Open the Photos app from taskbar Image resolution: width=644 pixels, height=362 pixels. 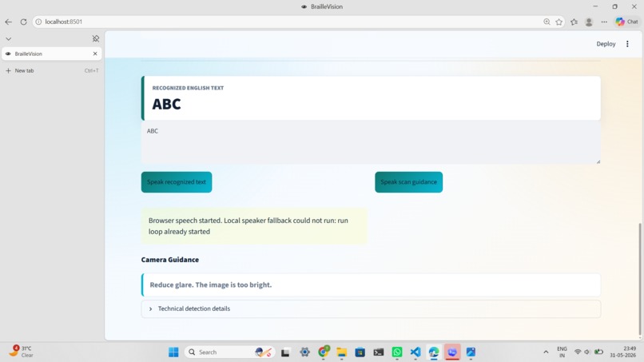tap(471, 352)
